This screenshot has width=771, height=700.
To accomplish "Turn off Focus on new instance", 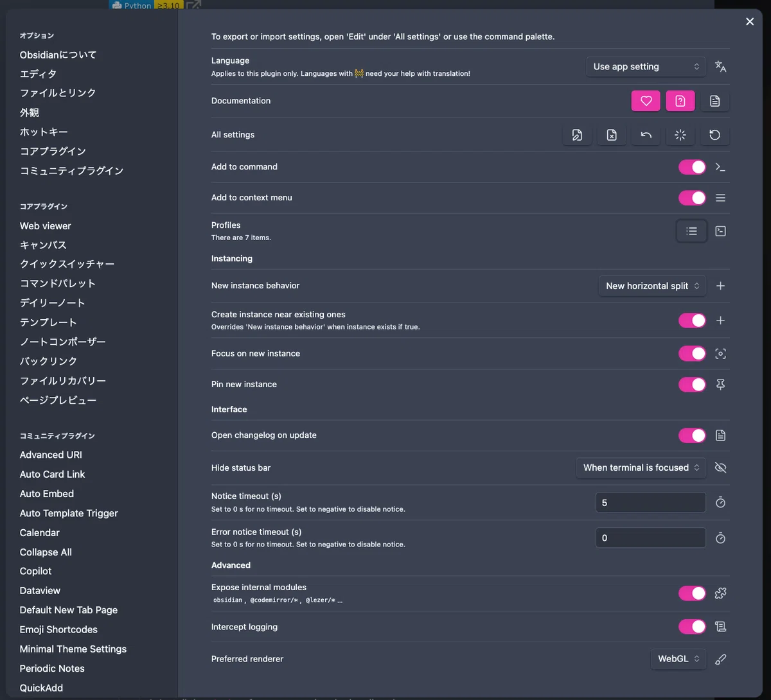I will 692,354.
